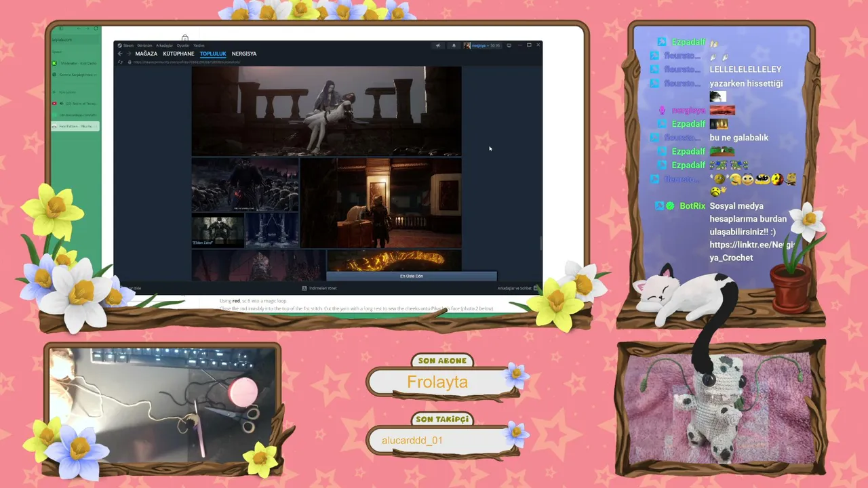Open the blue gate screenshot thumbnail
The image size is (868, 488).
pos(272,231)
